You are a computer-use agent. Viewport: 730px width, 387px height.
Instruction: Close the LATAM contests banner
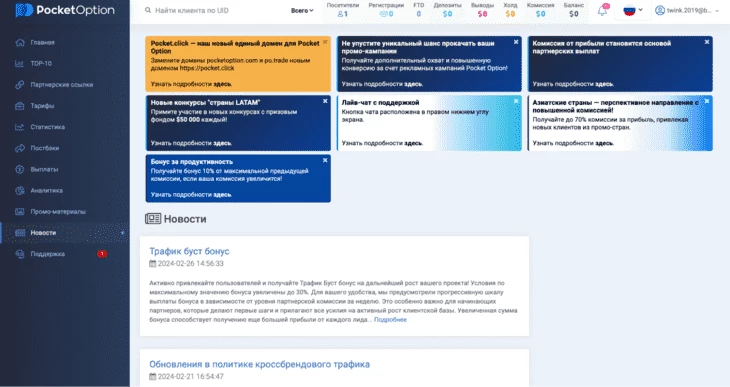click(325, 101)
